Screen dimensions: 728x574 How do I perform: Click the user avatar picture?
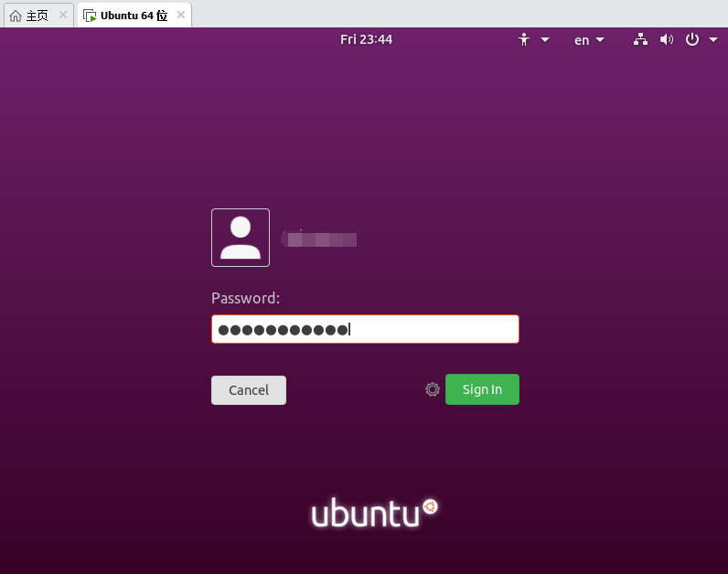(x=241, y=238)
